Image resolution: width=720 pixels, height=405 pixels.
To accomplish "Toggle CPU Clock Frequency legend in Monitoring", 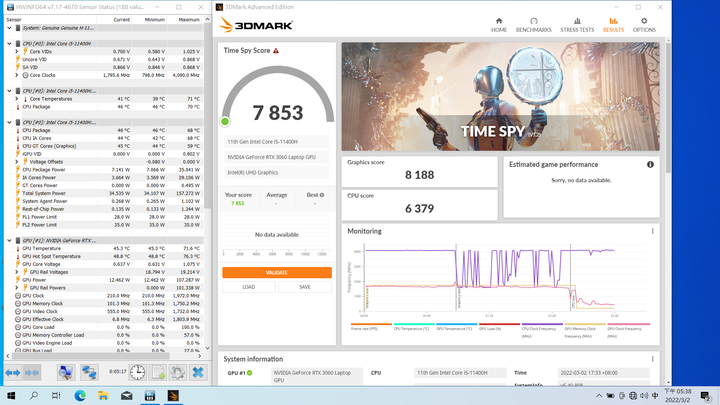I will click(x=542, y=331).
